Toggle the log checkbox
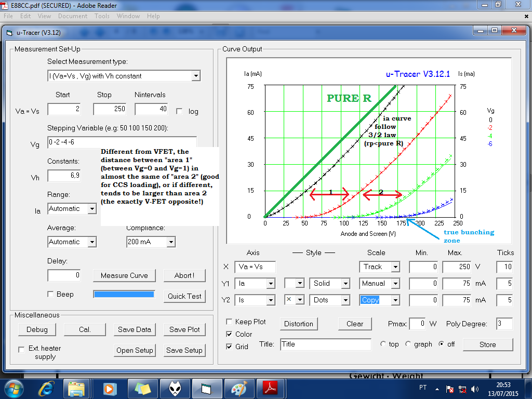Image resolution: width=532 pixels, height=399 pixels. coord(179,111)
